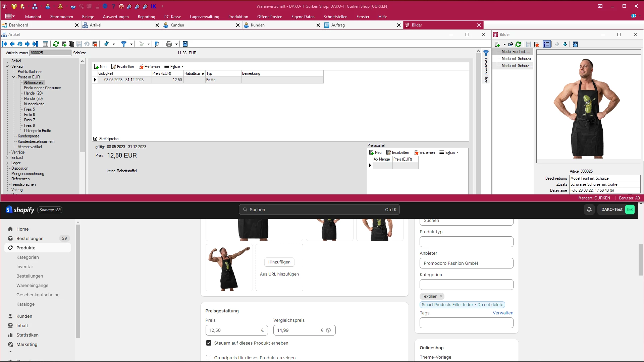Click the printer icon in Artikel toolbar
Screen dimensions: 644x362
click(x=169, y=44)
